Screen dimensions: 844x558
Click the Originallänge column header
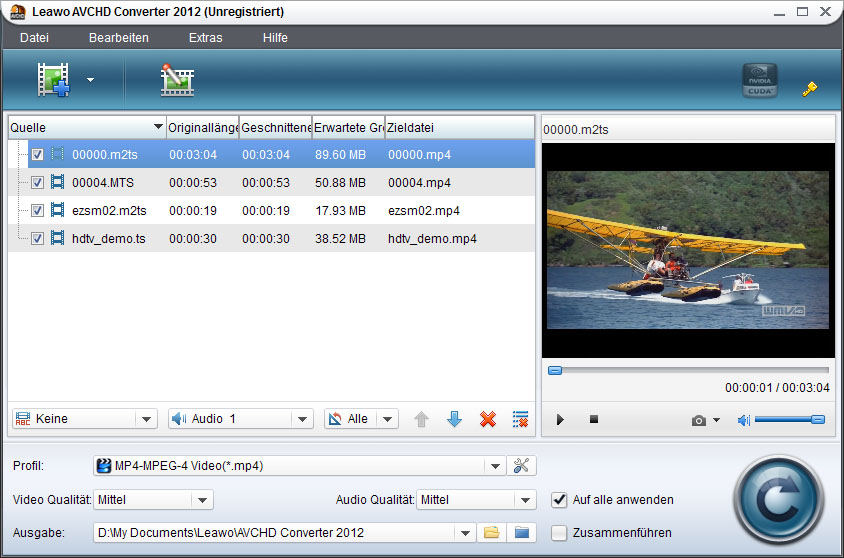click(x=203, y=128)
